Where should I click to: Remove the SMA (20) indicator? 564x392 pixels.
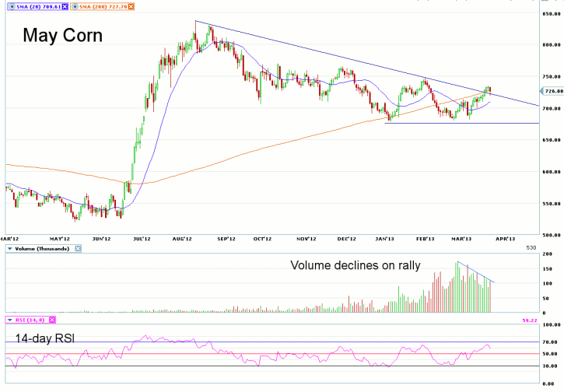click(x=64, y=5)
